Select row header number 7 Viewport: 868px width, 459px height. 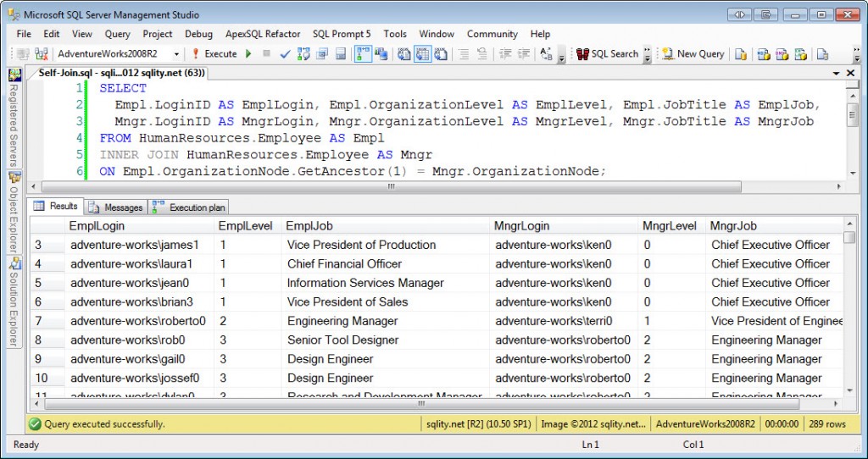(x=47, y=321)
